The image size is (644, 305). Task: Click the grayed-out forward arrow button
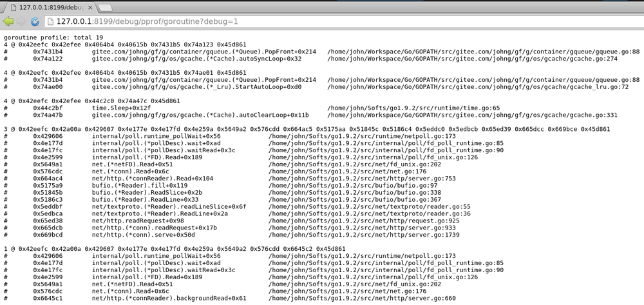(x=21, y=21)
